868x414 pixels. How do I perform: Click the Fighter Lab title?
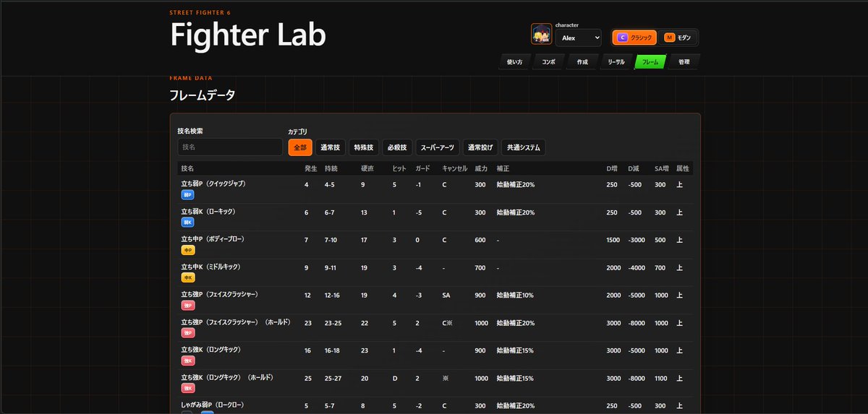248,35
